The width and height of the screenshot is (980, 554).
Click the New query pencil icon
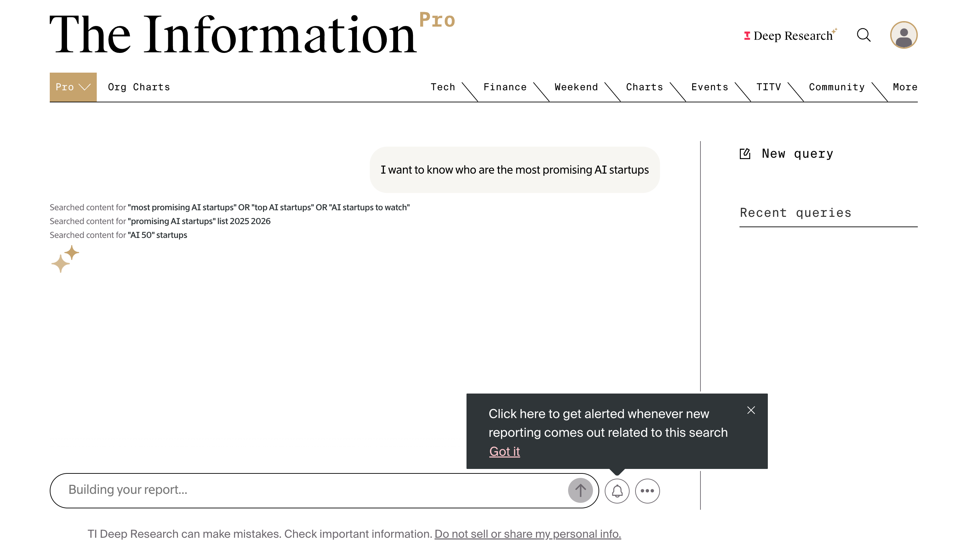coord(745,154)
